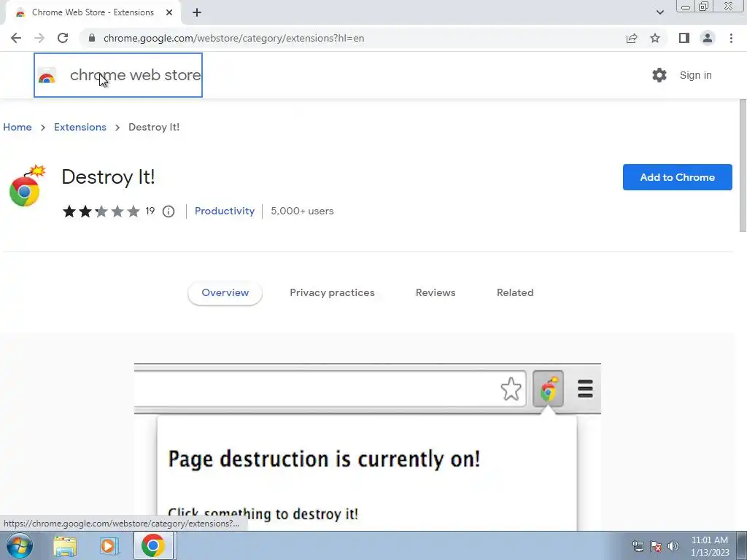747x560 pixels.
Task: Reload the current page
Action: (63, 38)
